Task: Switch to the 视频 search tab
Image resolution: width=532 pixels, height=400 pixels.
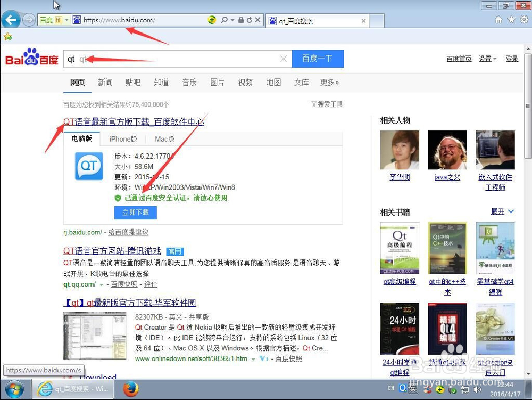Action: click(245, 82)
